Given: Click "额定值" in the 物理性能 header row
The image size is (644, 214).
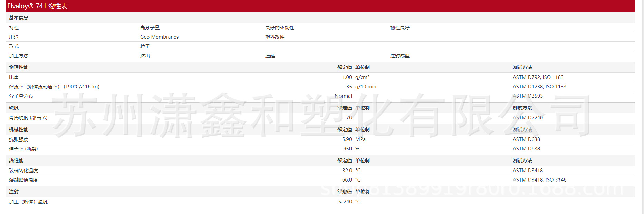Looking at the screenshot, I should pyautogui.click(x=345, y=67).
